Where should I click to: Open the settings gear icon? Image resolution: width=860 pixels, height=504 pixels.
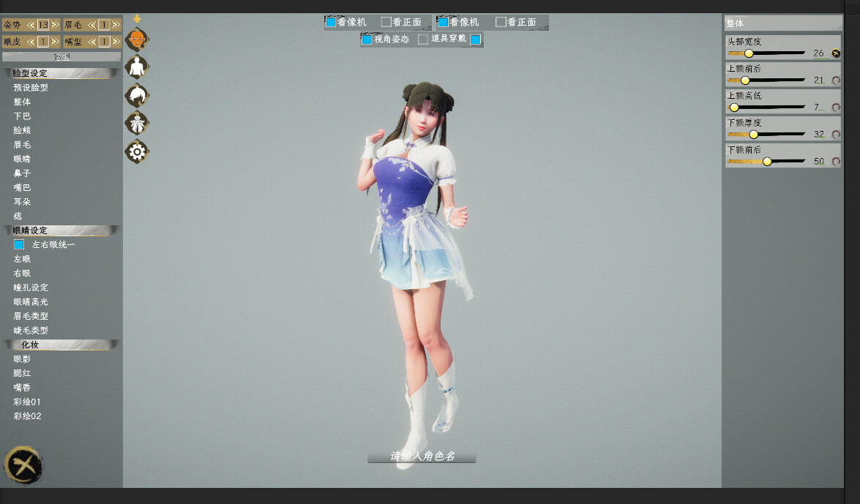coord(137,151)
